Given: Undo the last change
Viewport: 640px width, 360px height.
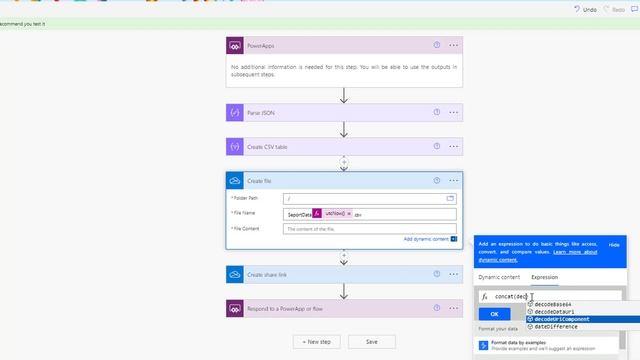Looking at the screenshot, I should click(x=585, y=9).
